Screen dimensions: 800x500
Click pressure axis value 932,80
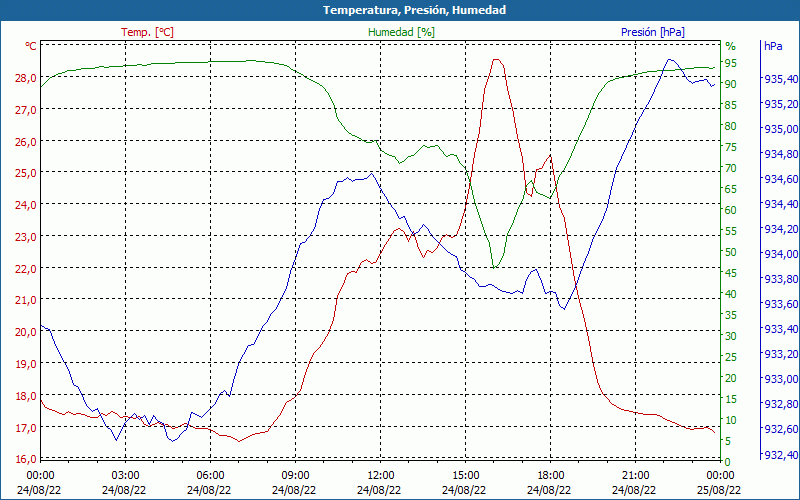781,404
